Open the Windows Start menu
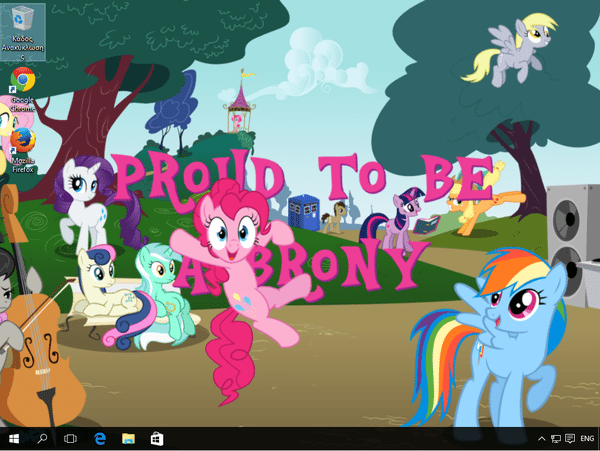Image resolution: width=600 pixels, height=451 pixels. click(14, 439)
